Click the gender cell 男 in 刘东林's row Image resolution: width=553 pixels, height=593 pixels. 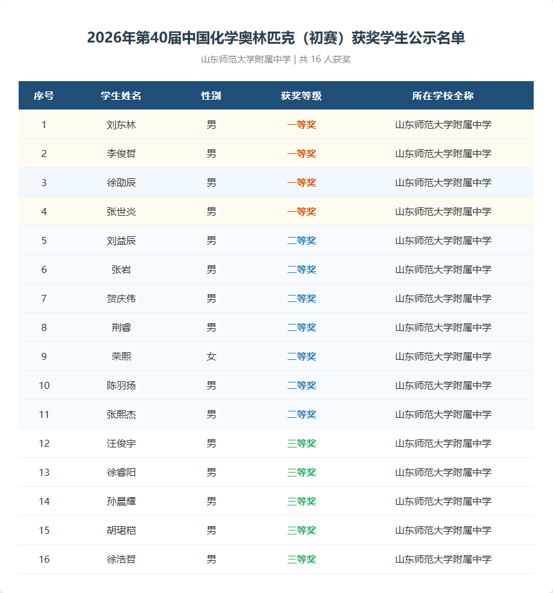[x=211, y=125]
